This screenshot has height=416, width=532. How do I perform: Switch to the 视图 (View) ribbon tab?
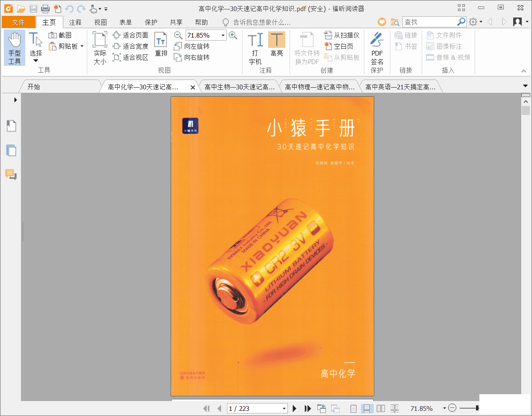100,22
